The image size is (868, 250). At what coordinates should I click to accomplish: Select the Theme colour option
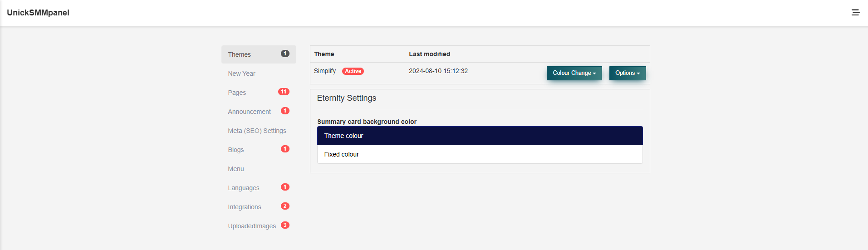pos(480,136)
